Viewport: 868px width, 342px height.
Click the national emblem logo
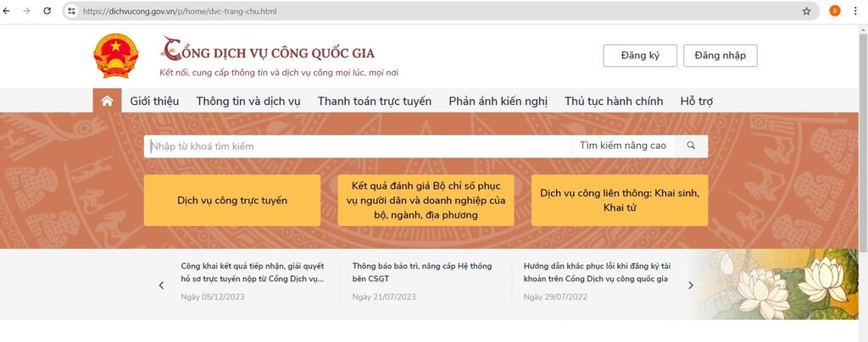pos(115,57)
